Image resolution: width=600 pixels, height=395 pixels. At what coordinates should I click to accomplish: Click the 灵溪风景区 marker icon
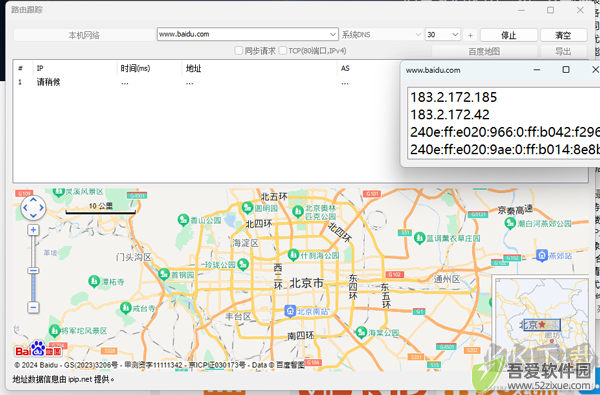[58, 192]
